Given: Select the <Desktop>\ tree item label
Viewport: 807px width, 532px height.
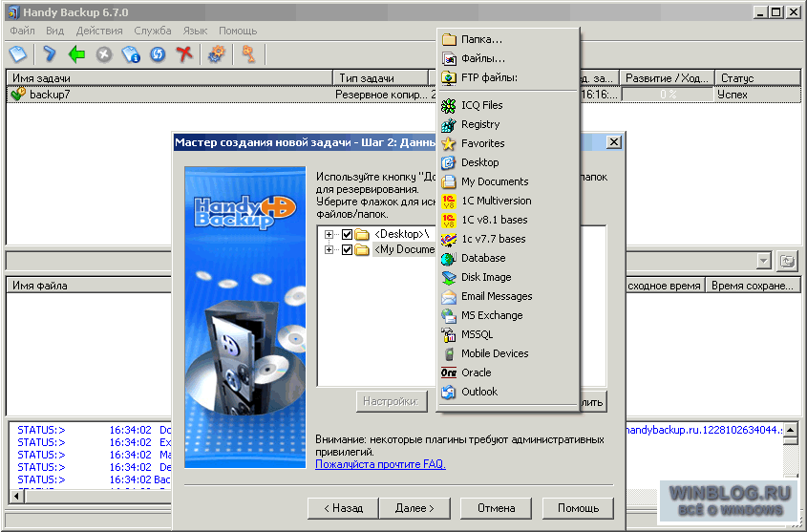Looking at the screenshot, I should pos(402,235).
